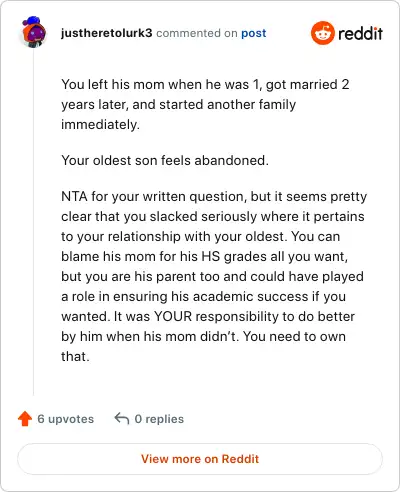Screen dimensions: 400x492
Task: Click the justheretolurk3 avatar image
Action: click(x=34, y=32)
